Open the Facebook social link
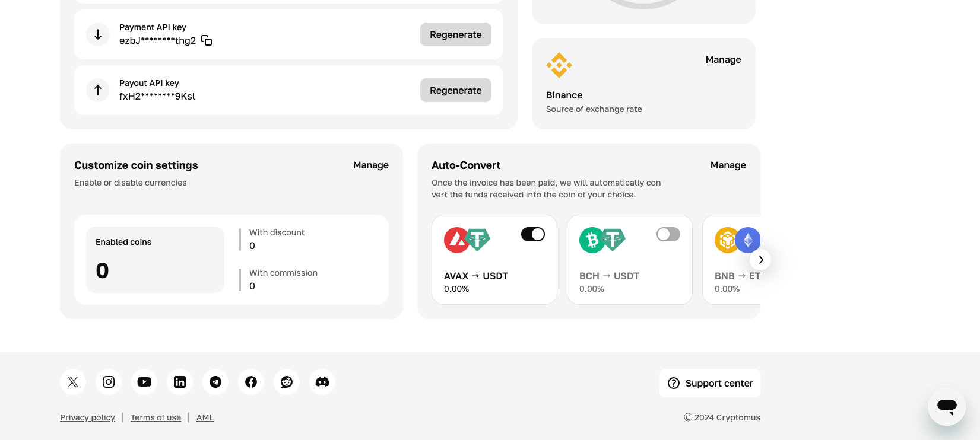Viewport: 980px width, 440px height. [x=251, y=382]
